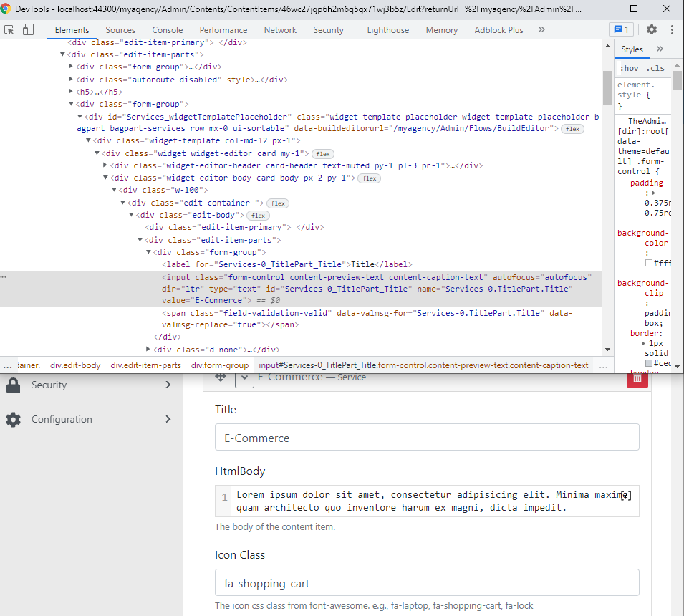Expand the autoroute-disabled div node
This screenshot has height=616, width=684.
tap(71, 79)
